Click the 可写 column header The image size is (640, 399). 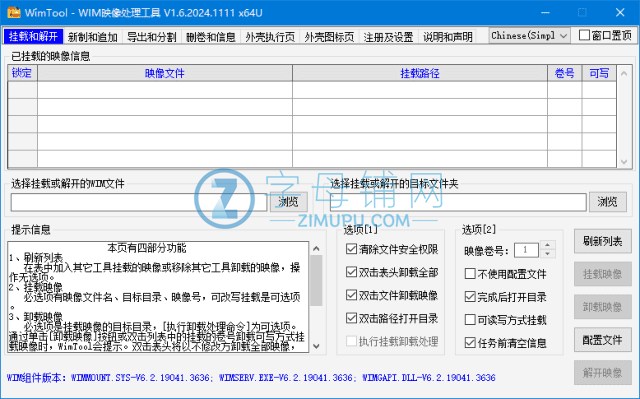(599, 73)
